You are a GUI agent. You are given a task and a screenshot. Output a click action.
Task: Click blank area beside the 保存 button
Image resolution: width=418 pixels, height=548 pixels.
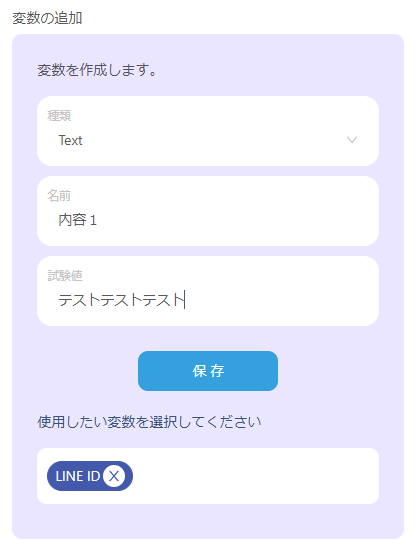[x=329, y=371]
